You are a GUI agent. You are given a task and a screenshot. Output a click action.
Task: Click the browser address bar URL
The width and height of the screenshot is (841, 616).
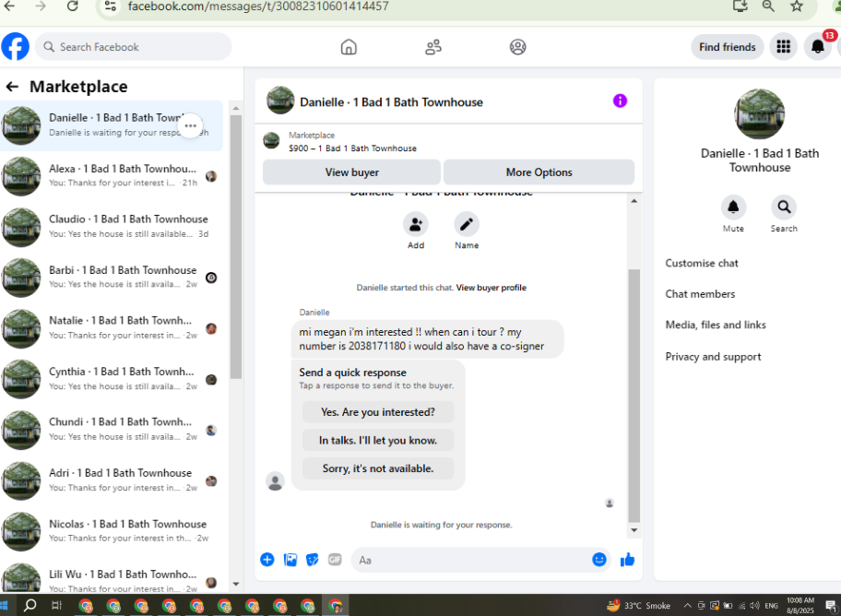point(258,6)
